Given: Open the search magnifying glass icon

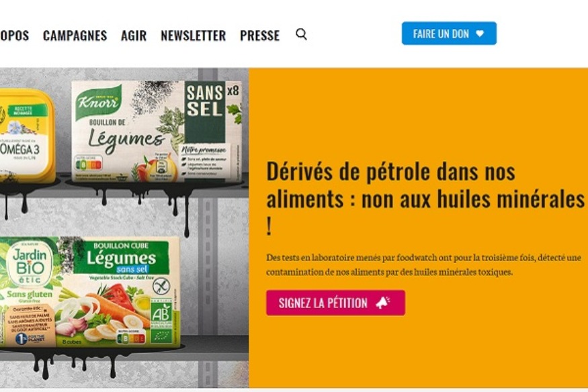Looking at the screenshot, I should (x=301, y=34).
